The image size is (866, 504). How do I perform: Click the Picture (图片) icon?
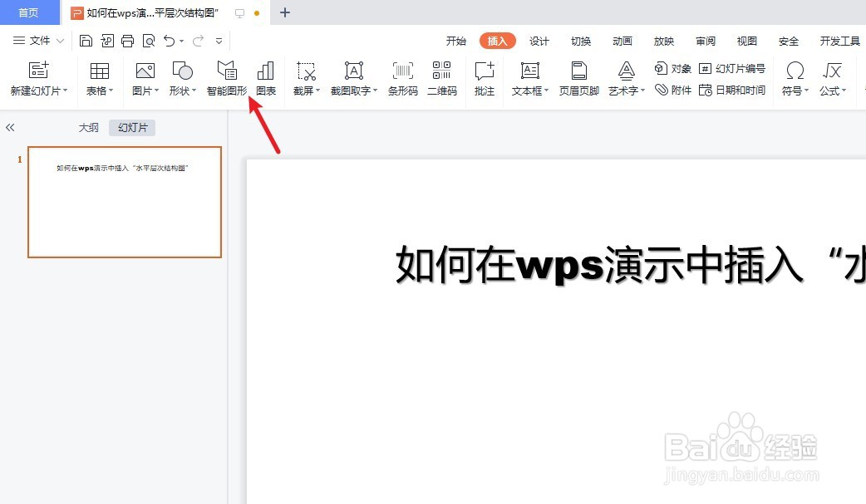tap(145, 70)
